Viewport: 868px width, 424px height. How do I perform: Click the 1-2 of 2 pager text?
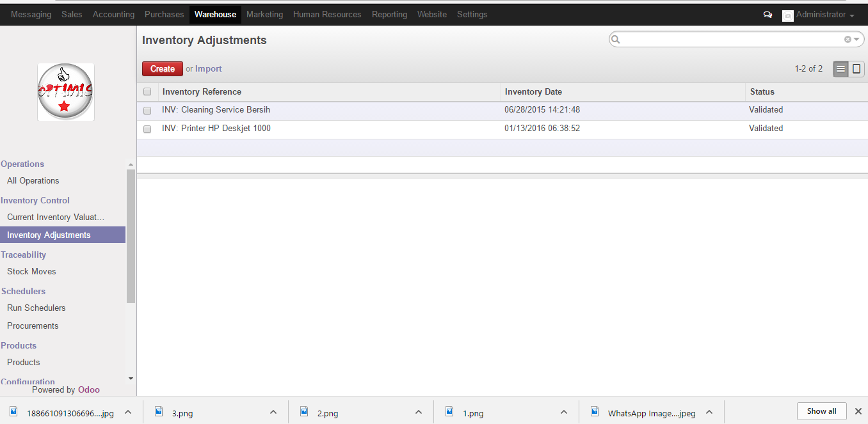[808, 69]
